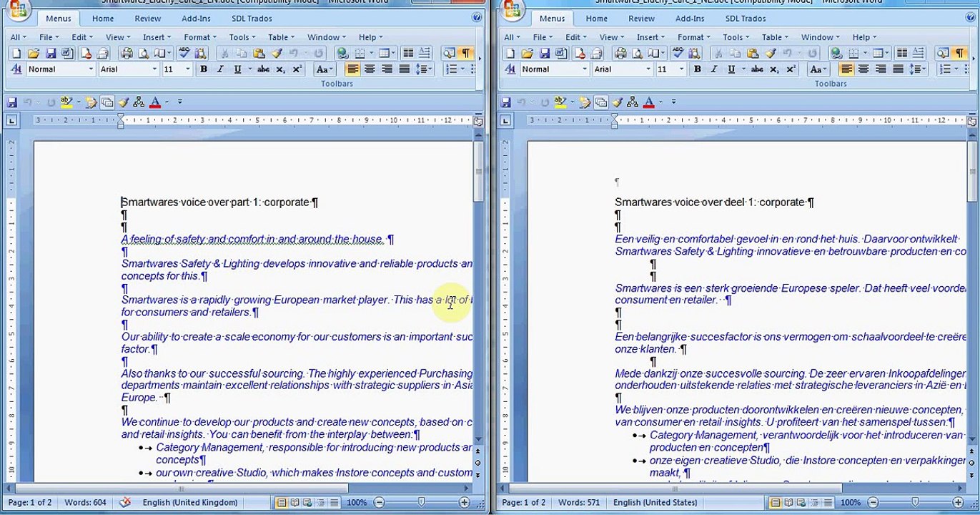Click the zoom slider in left Word window

click(422, 503)
